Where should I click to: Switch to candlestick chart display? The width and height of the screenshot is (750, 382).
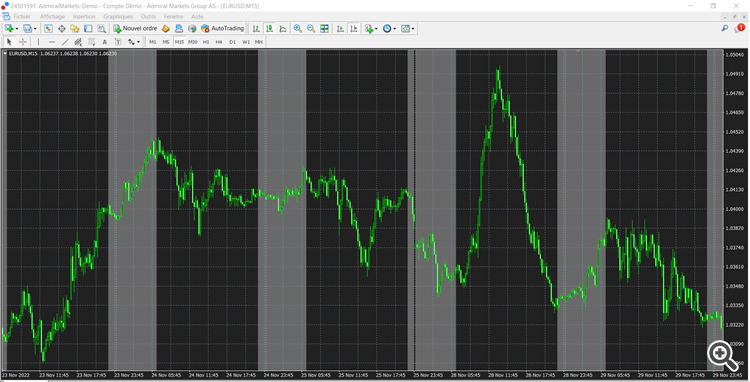(269, 29)
